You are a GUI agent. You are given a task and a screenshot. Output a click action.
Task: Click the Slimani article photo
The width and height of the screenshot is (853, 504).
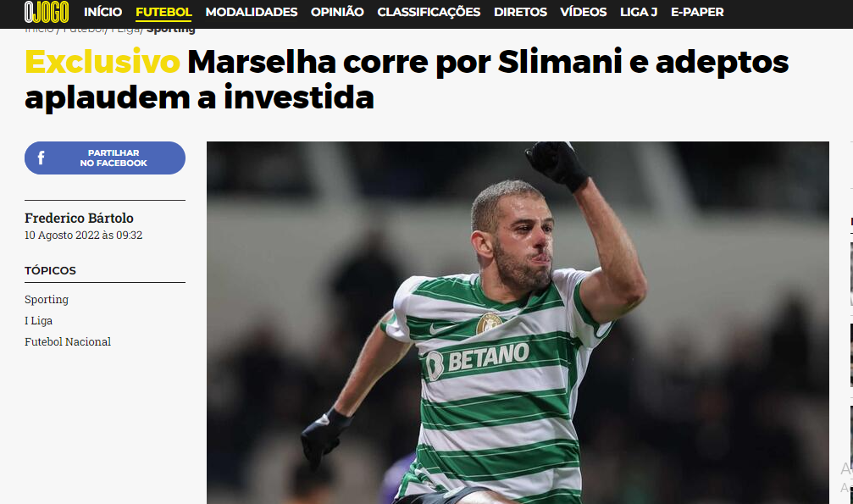[x=518, y=322]
